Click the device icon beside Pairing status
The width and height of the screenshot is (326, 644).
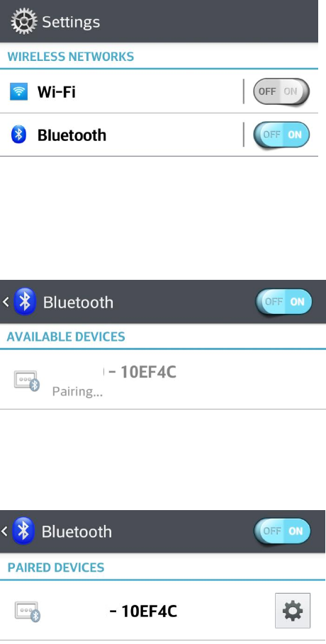27,380
